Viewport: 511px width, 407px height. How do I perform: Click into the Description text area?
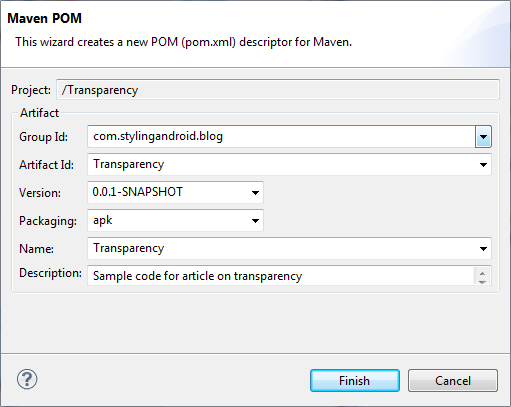[281, 276]
